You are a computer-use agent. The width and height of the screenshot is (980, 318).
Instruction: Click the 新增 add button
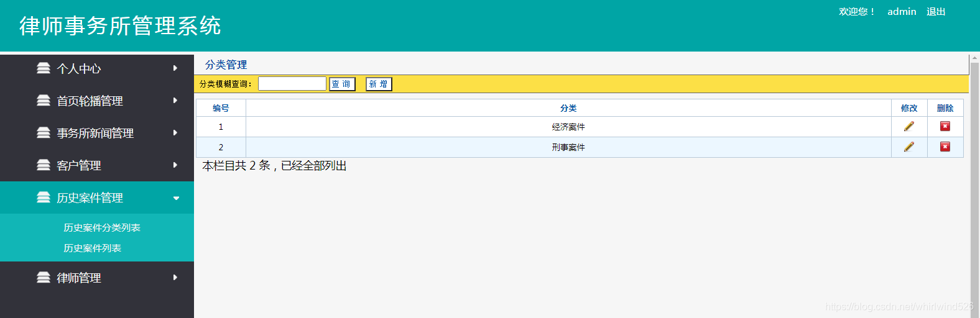coord(379,84)
